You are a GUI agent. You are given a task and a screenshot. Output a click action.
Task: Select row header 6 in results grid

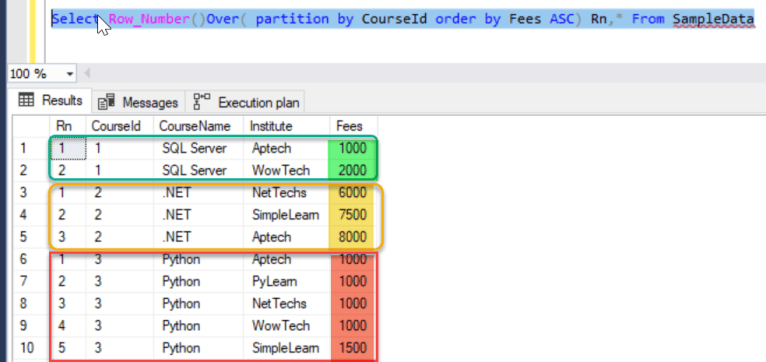click(x=31, y=259)
